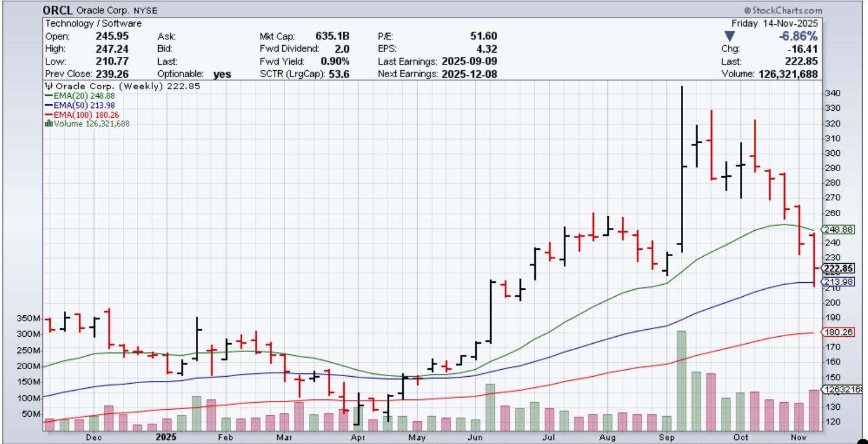Click the ORCL ticker symbol
Viewport: 868px width, 444px height.
pos(58,10)
